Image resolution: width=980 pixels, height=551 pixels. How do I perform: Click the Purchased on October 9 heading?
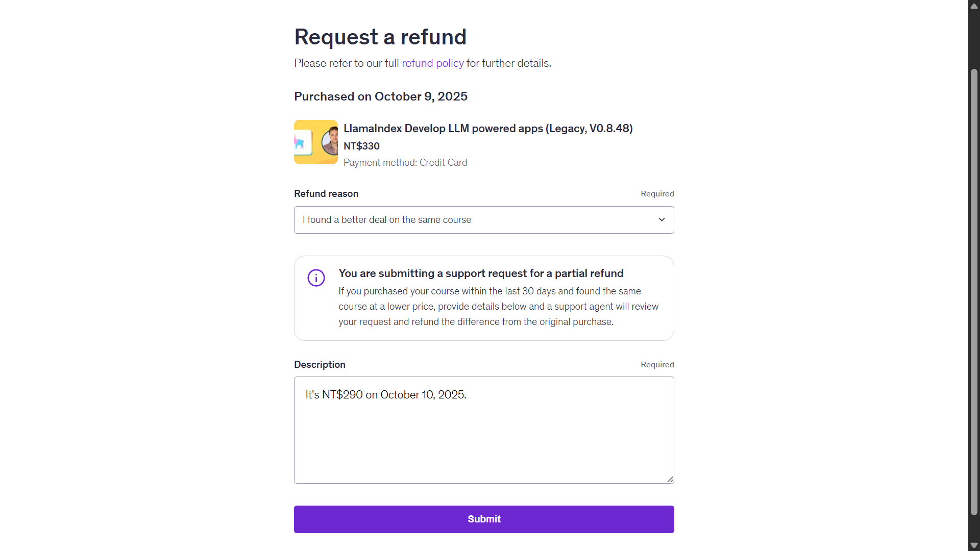380,96
